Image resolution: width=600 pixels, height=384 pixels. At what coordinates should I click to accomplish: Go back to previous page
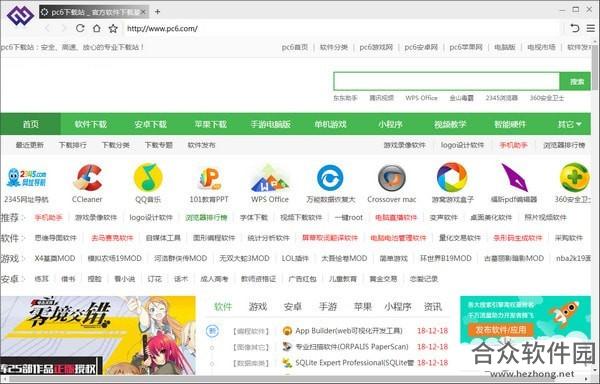48,28
